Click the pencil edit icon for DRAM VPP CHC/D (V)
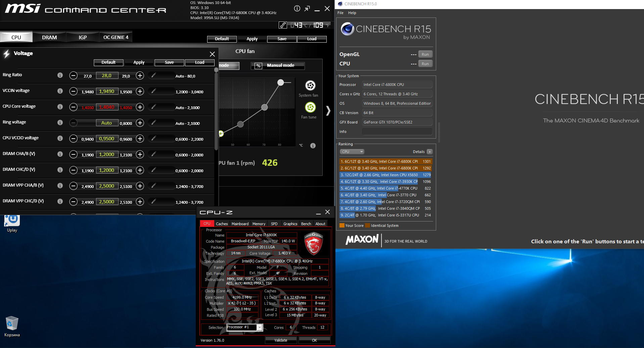The width and height of the screenshot is (644, 348). (153, 202)
